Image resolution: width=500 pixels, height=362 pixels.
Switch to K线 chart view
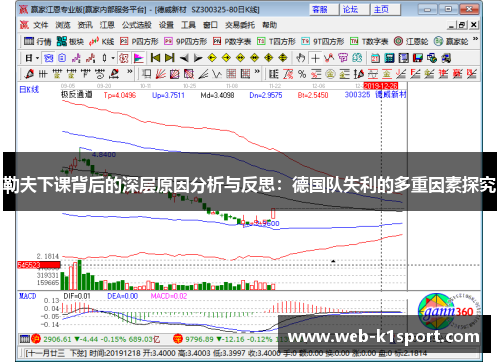(102, 41)
